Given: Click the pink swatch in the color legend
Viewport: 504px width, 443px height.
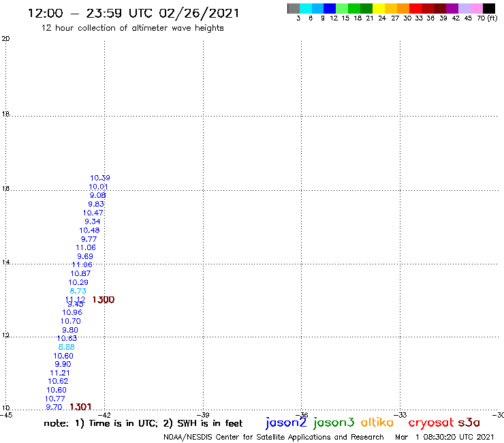Looking at the screenshot, I should click(476, 8).
